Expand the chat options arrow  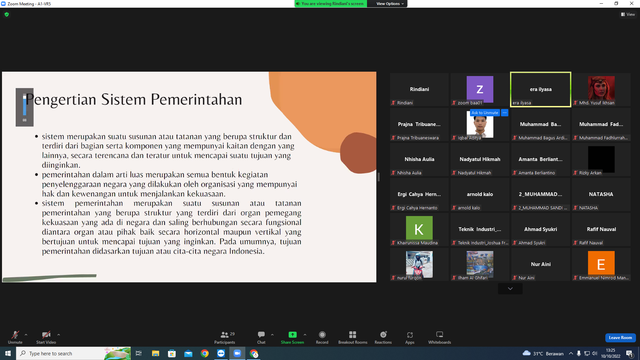[272, 335]
